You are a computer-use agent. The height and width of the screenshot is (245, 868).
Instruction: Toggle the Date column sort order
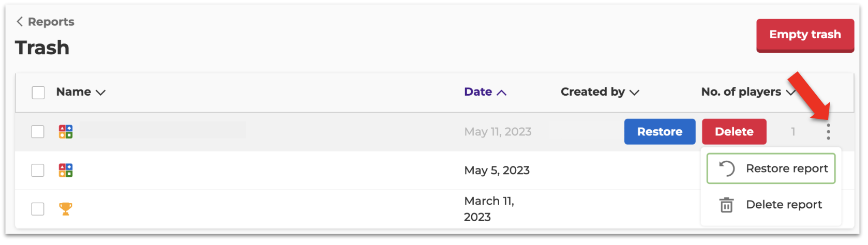click(485, 92)
